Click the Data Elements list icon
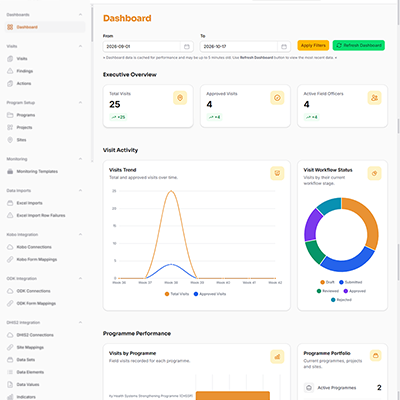 [x=10, y=372]
